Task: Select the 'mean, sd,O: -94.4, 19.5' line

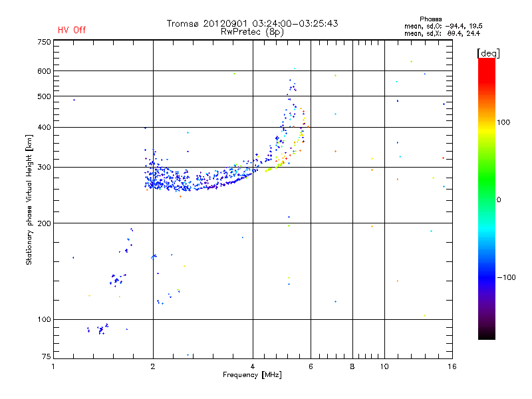Action: click(444, 26)
